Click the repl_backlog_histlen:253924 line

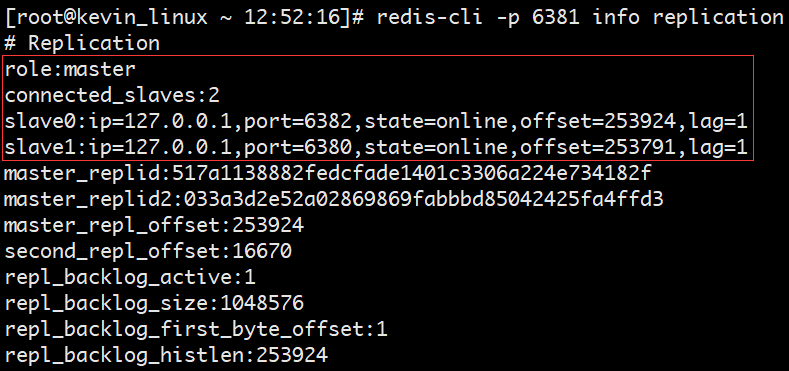tap(166, 356)
